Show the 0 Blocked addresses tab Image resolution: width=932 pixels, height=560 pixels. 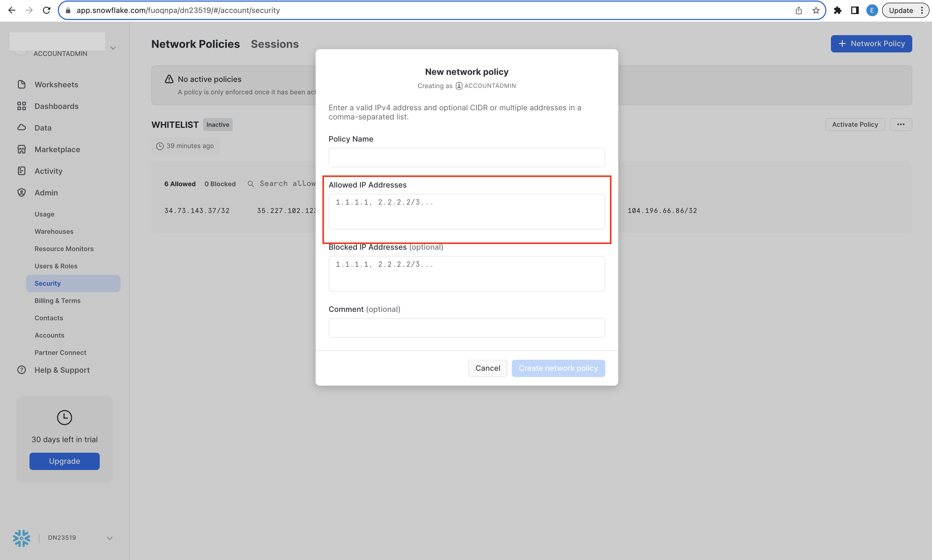coord(220,184)
